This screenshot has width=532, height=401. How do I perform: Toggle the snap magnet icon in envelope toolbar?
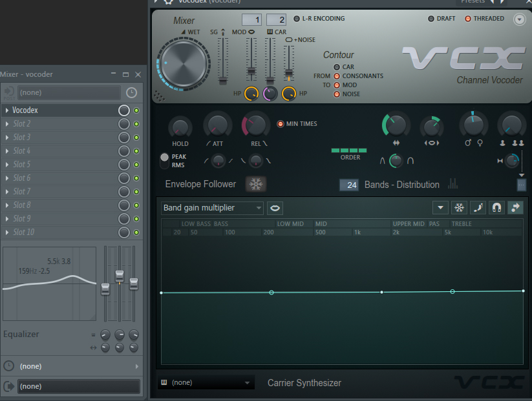click(496, 207)
